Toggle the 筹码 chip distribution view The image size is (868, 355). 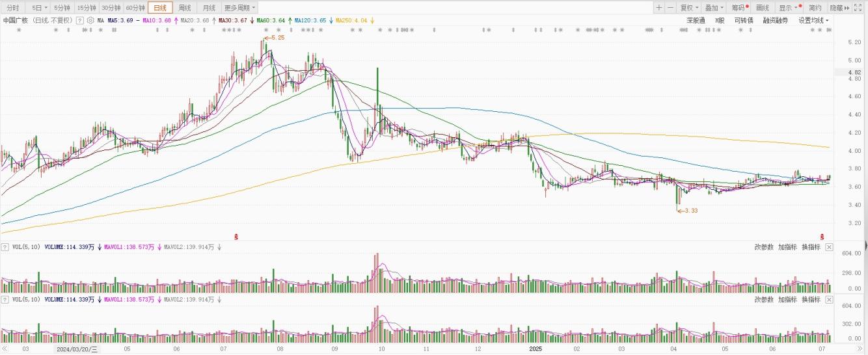(739, 8)
